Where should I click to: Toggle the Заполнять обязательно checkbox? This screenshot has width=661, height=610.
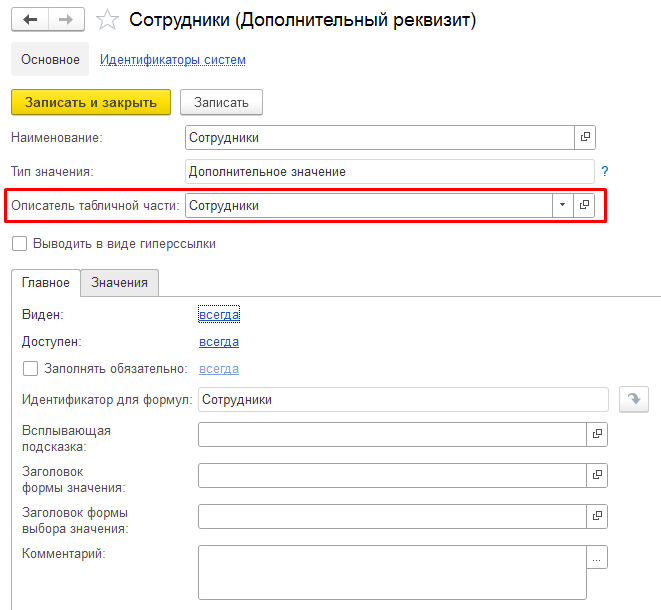click(30, 369)
